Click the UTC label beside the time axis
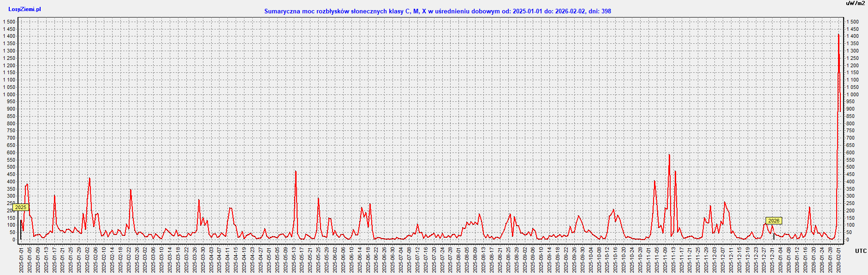Screen dimensions: 868x275 coord(861,251)
